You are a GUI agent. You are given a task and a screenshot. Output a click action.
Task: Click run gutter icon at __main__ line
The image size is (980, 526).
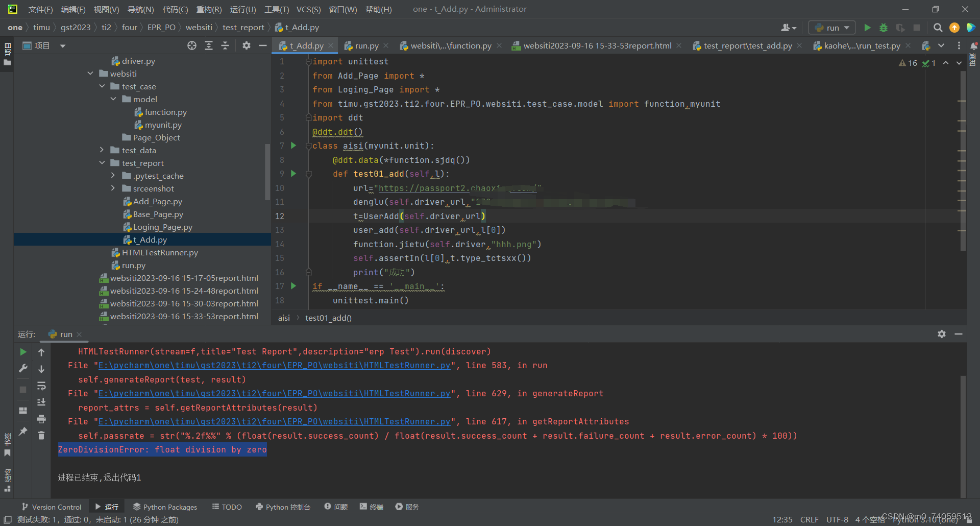coord(293,286)
